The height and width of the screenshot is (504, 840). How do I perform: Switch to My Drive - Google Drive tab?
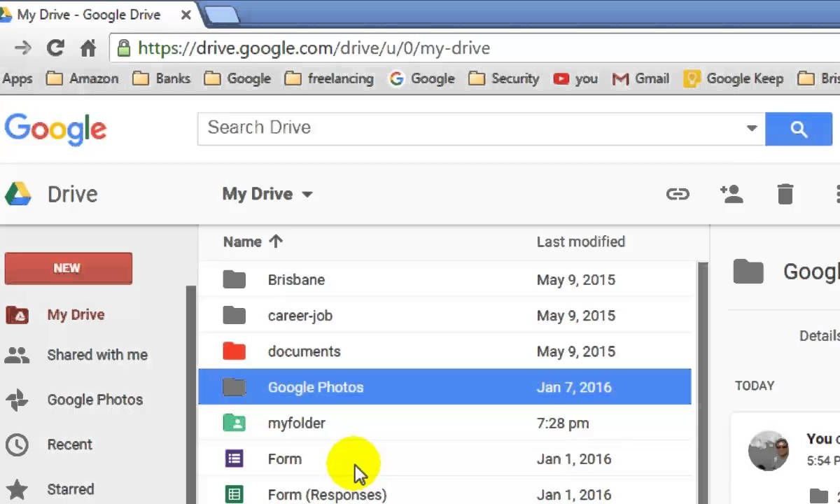click(89, 15)
